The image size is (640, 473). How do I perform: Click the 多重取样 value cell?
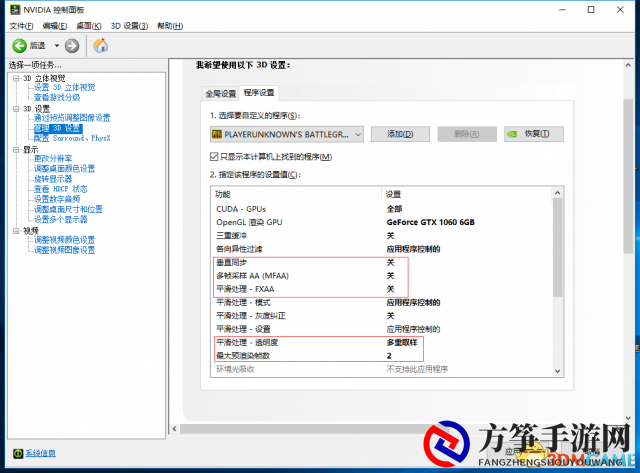click(x=402, y=342)
